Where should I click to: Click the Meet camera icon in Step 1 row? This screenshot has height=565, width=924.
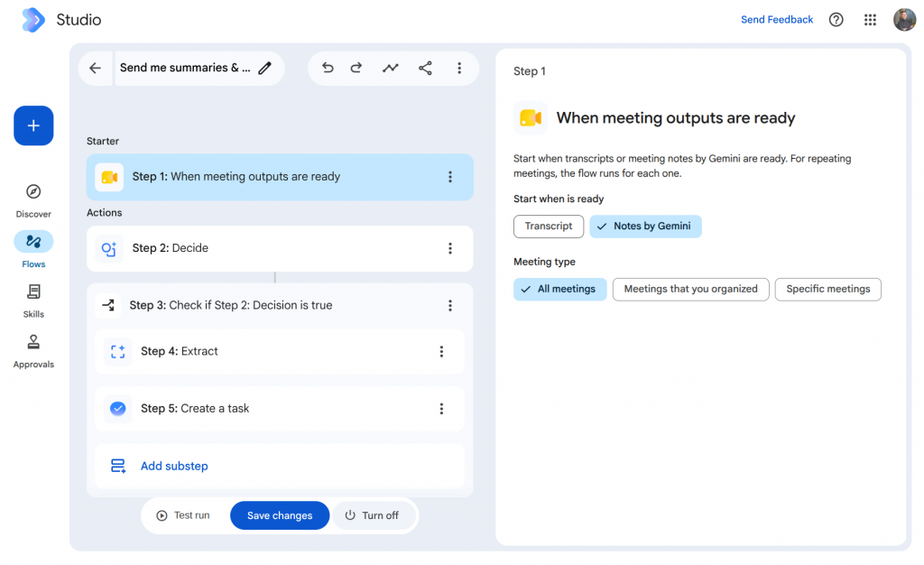coord(109,177)
